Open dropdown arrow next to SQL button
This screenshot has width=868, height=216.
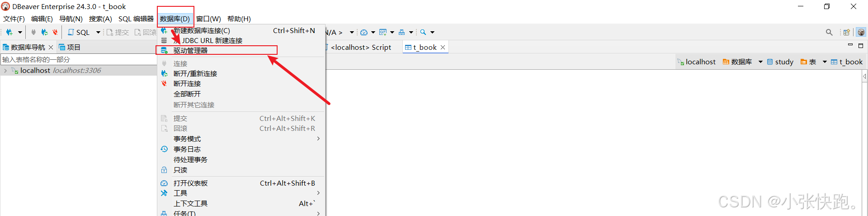click(x=98, y=32)
